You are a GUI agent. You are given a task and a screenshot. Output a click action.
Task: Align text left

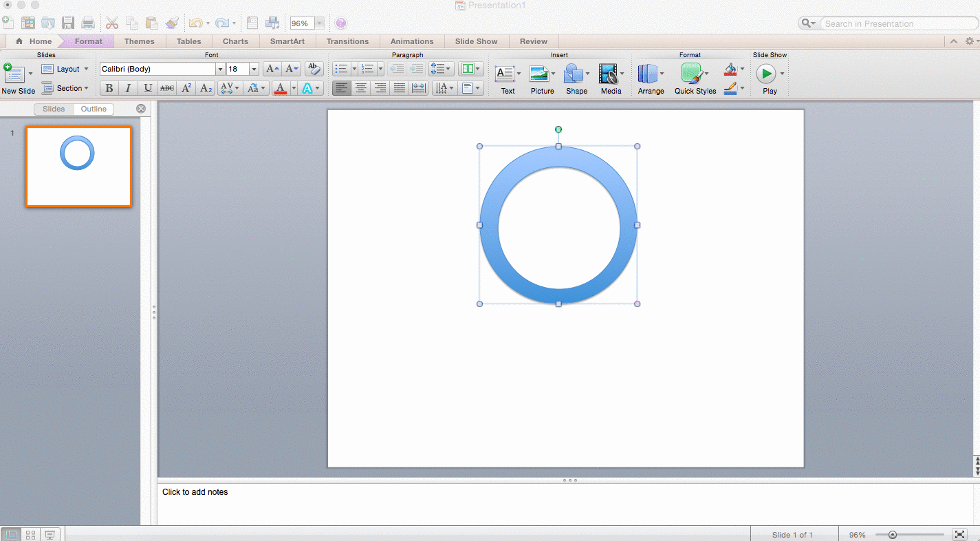[x=342, y=88]
